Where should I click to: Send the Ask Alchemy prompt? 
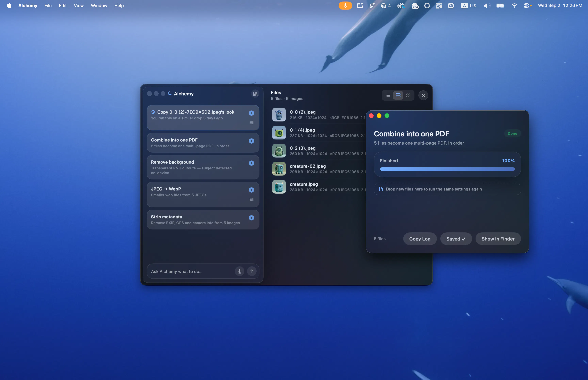click(x=252, y=271)
